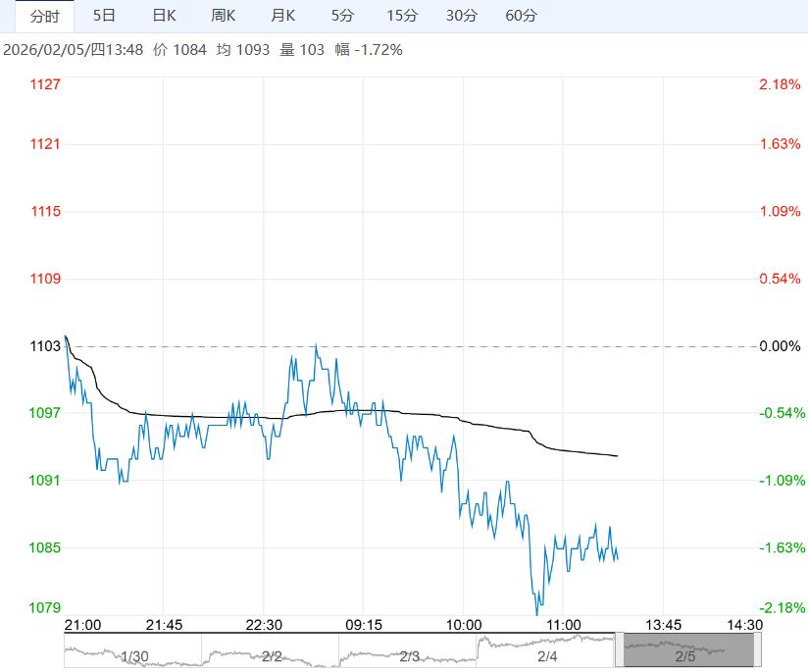Open the 月K monthly chart tab
The image size is (808, 672).
pyautogui.click(x=283, y=16)
